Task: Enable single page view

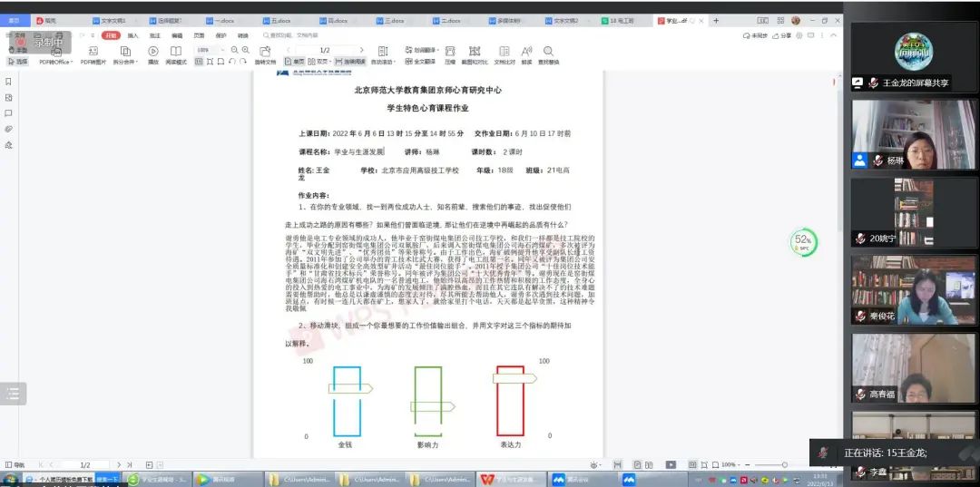Action: [294, 62]
